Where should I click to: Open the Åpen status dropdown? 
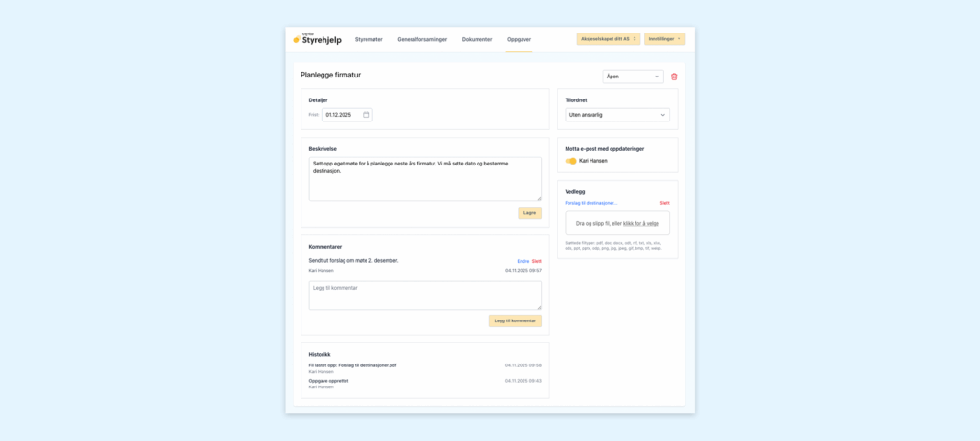[633, 77]
